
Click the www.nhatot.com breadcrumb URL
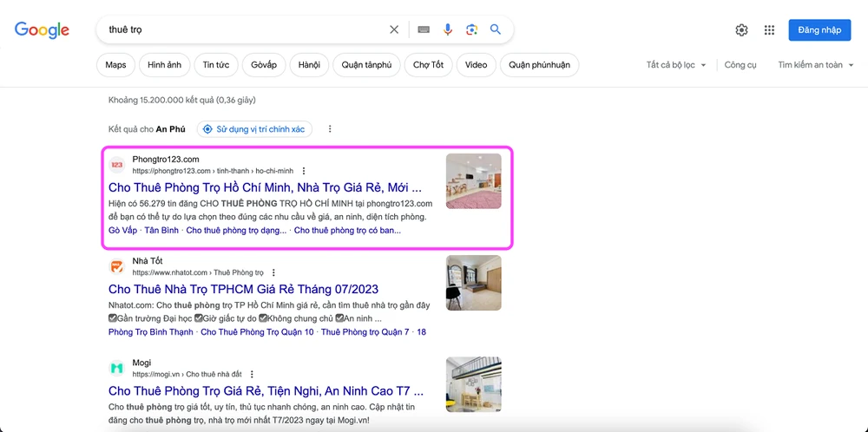(198, 272)
